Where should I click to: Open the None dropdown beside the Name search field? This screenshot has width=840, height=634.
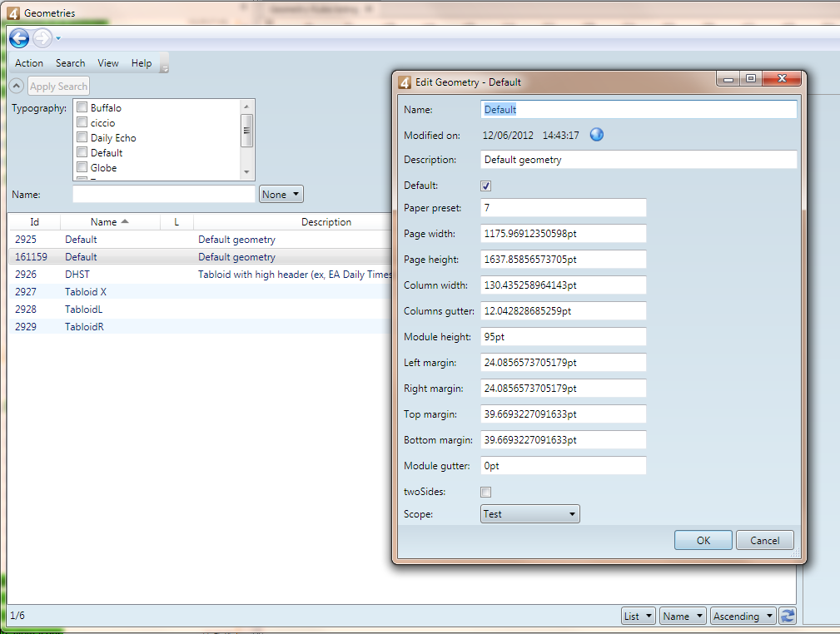click(x=281, y=194)
